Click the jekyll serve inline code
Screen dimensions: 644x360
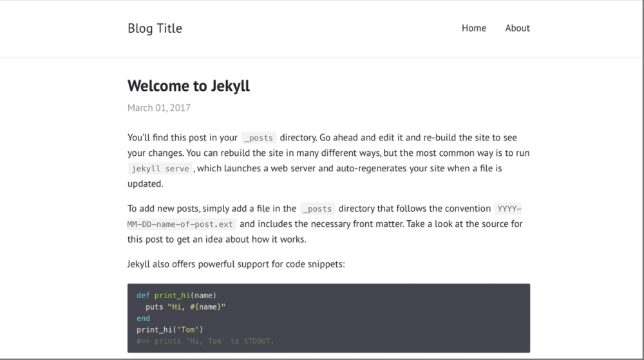click(x=160, y=169)
